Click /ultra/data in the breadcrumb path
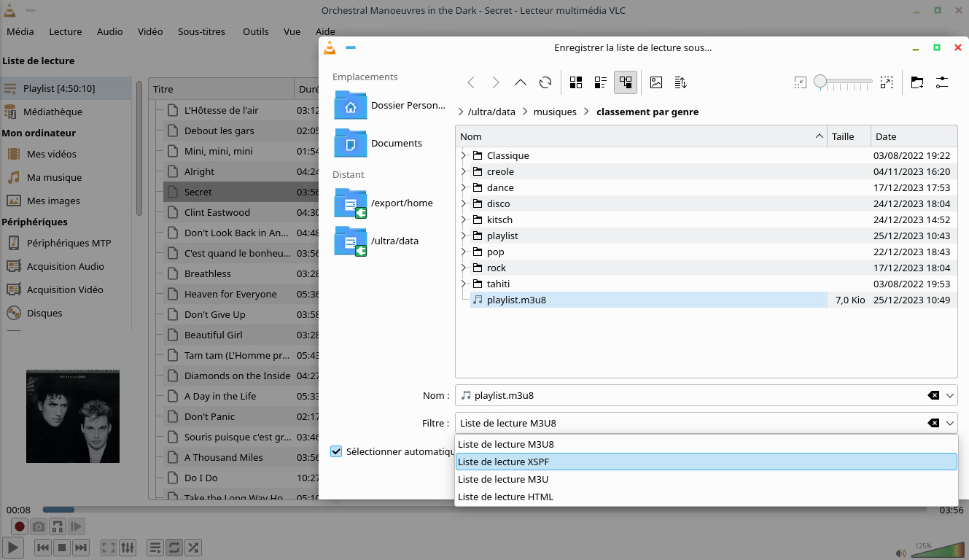This screenshot has width=969, height=560. click(491, 112)
